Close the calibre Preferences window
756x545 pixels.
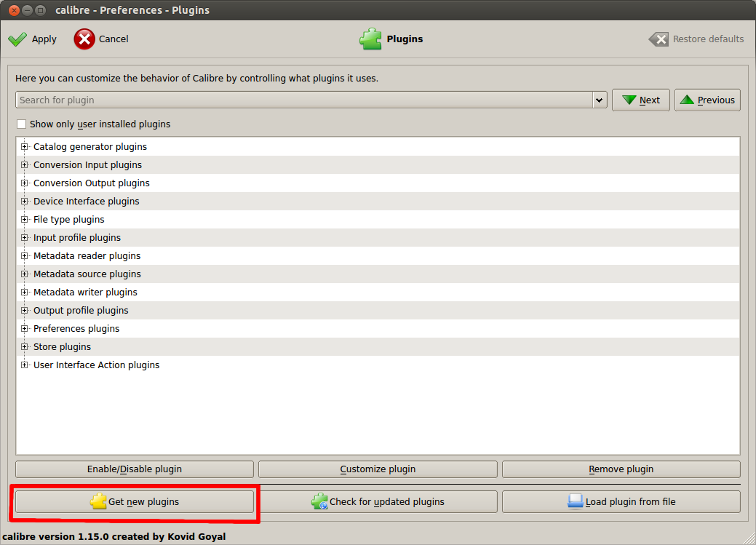pyautogui.click(x=15, y=10)
